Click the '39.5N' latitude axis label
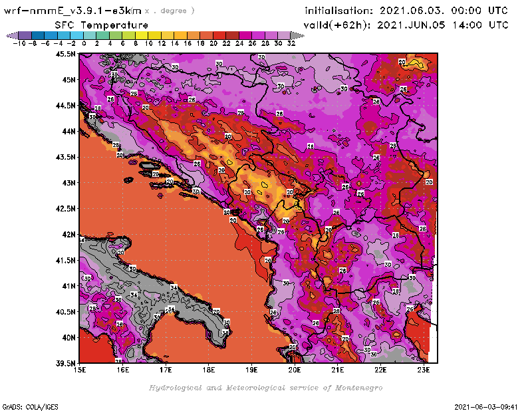Screen dimensions: 532x411 point(65,363)
